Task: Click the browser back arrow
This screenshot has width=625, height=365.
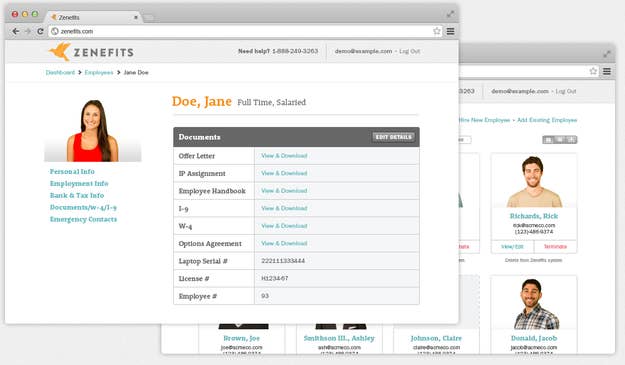Action: click(16, 31)
